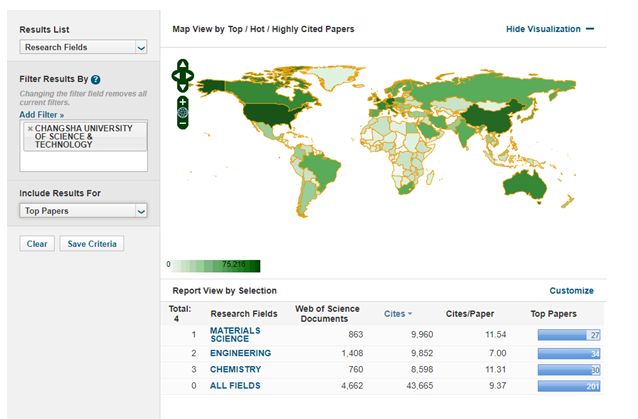
Task: Click the Cites/Paper column header
Action: (x=470, y=314)
